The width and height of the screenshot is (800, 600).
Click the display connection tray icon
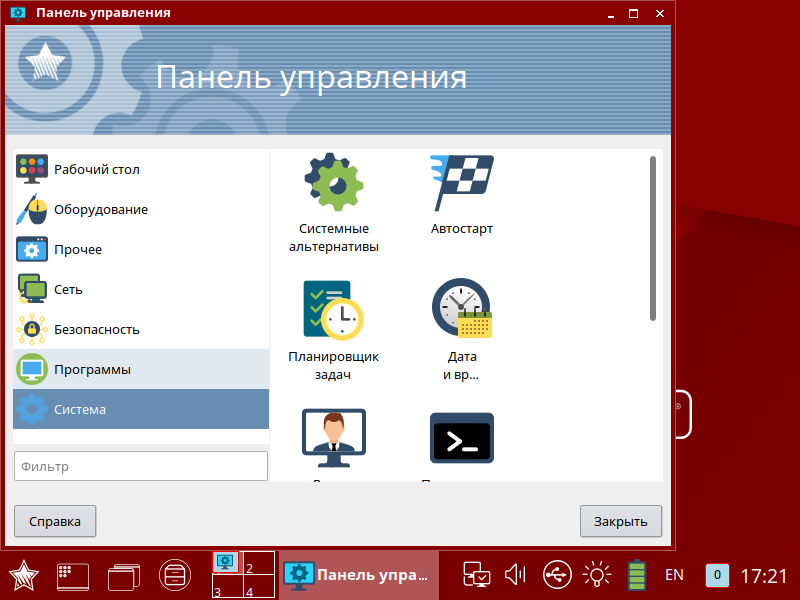pos(476,574)
